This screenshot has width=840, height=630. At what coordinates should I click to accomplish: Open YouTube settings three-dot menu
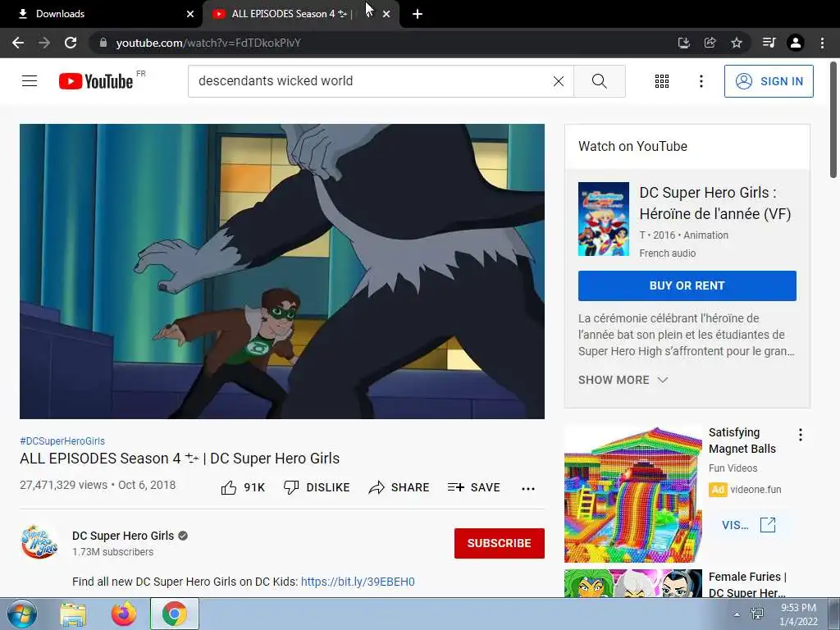pos(701,81)
